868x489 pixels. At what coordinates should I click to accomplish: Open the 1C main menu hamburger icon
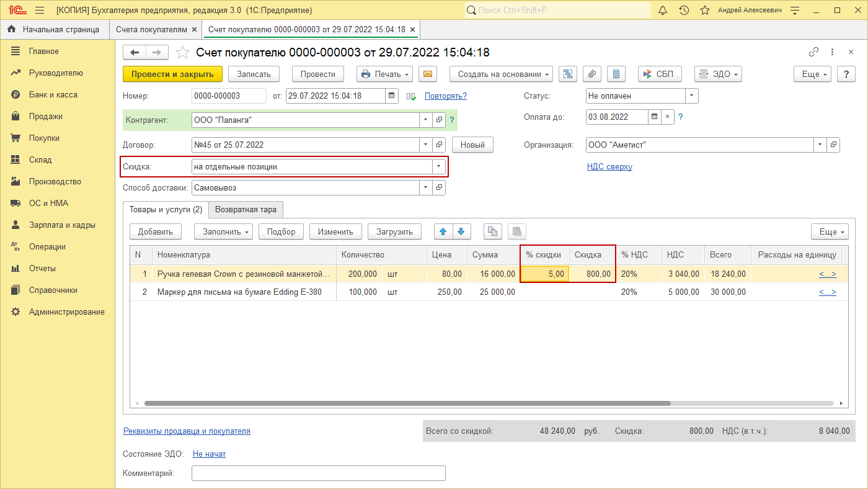coord(40,11)
